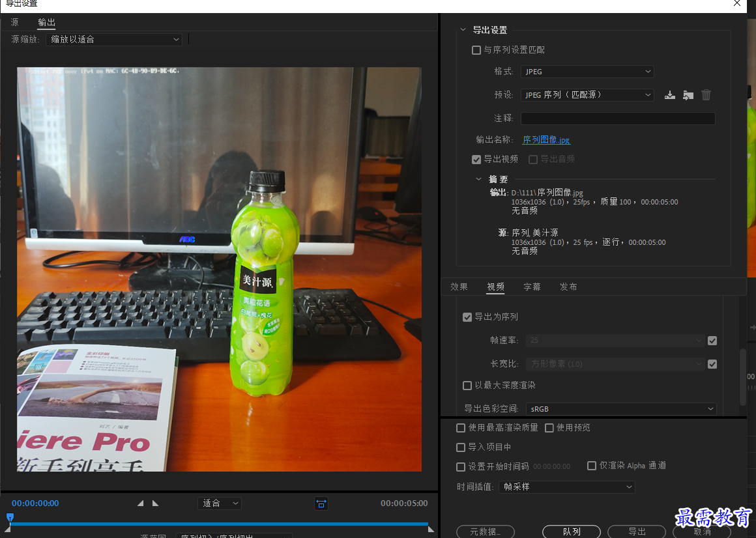Open the Captions tab
This screenshot has height=538, width=756.
point(532,287)
